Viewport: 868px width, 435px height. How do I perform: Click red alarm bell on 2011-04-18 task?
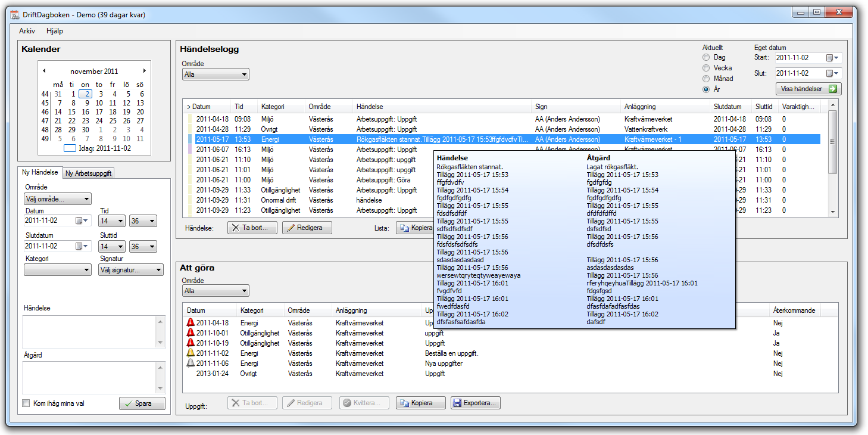point(191,322)
